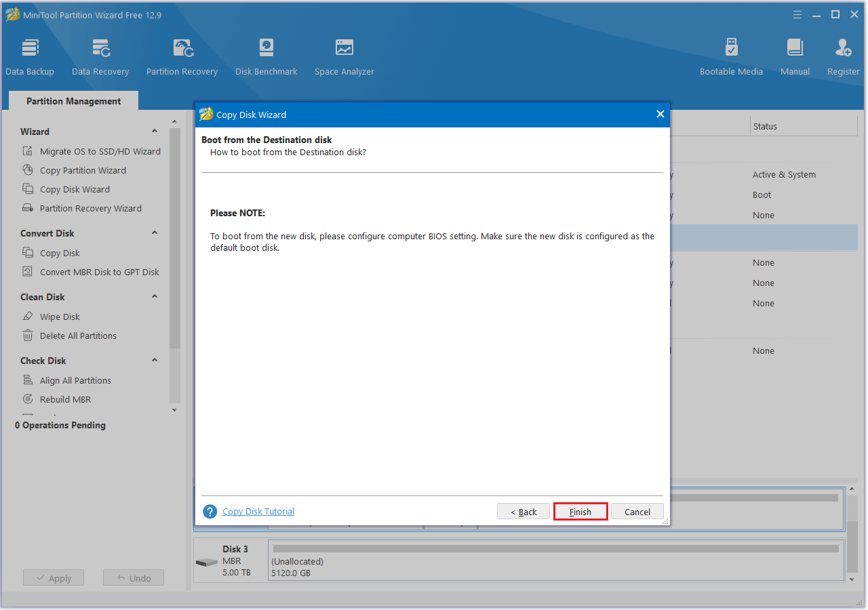The image size is (868, 610).
Task: Open Data Backup tool
Action: (30, 58)
